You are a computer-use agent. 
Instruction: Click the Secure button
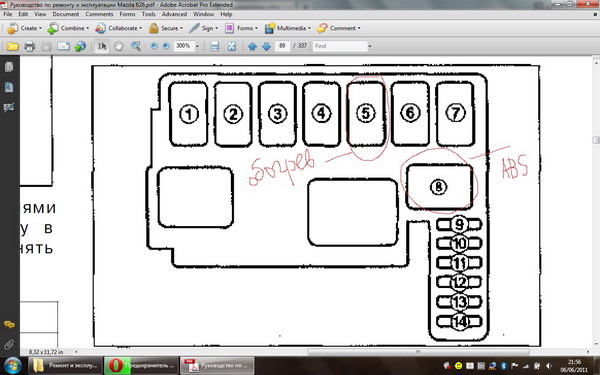click(165, 28)
